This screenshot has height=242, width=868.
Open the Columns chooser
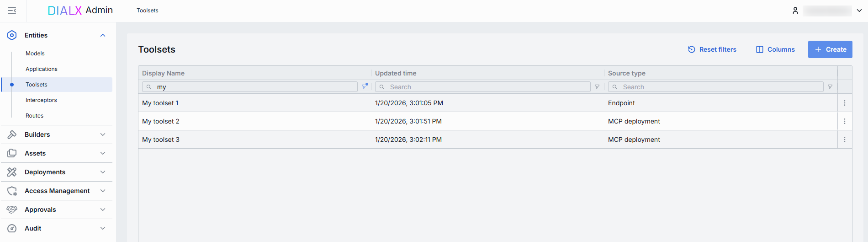[775, 49]
